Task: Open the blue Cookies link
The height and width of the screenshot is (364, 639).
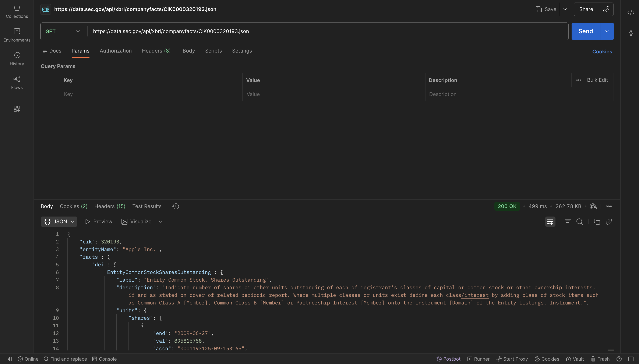Action: click(x=602, y=51)
